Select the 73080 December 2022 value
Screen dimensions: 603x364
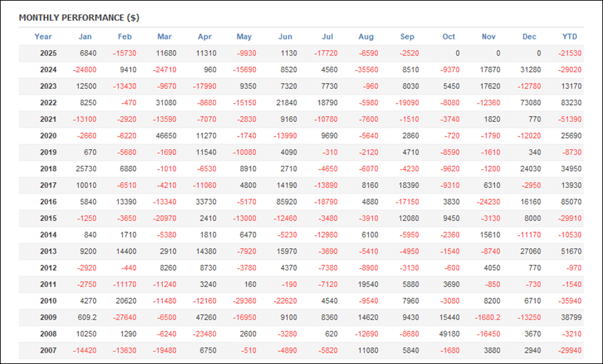pos(531,103)
